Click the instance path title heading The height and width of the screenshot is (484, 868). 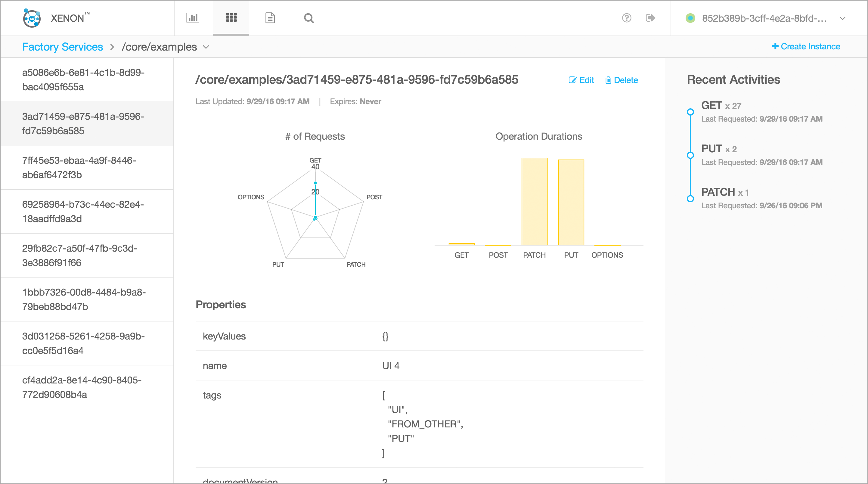coord(357,79)
